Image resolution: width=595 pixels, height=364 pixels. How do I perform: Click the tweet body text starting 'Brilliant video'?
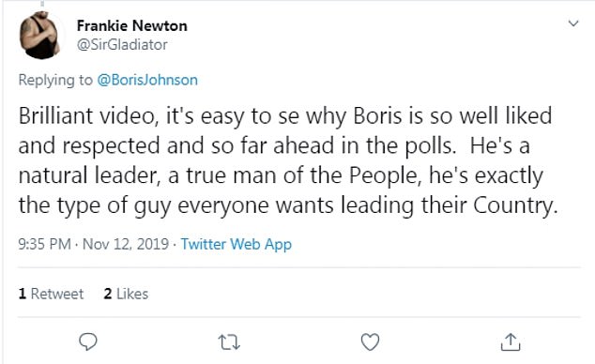tap(287, 160)
